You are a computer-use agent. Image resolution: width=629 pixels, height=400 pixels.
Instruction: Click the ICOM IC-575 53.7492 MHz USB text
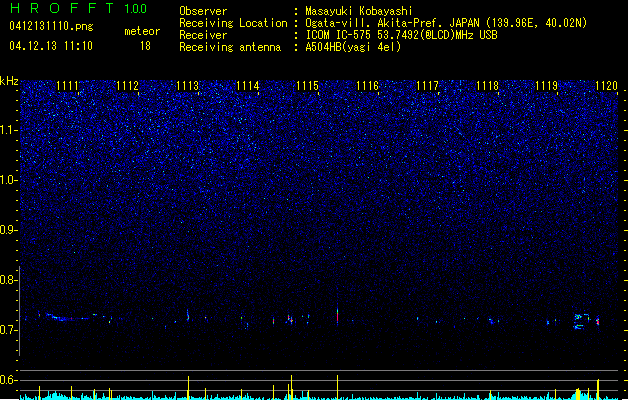coord(401,35)
